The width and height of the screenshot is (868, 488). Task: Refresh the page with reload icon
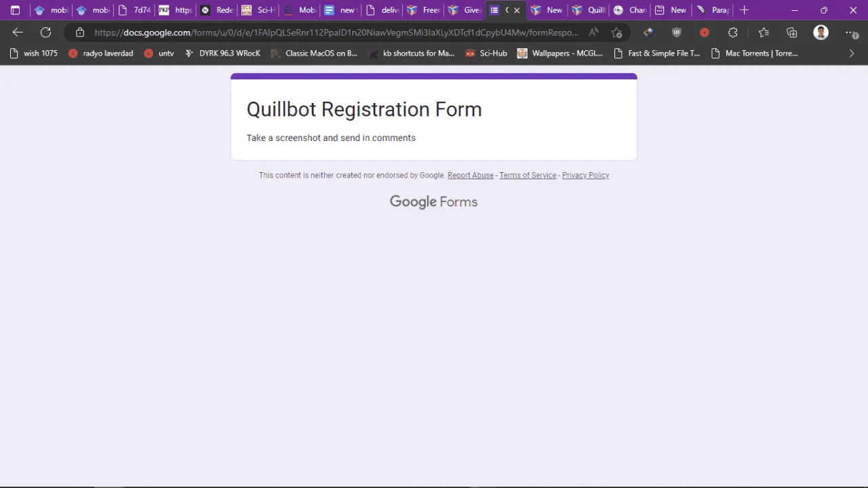pos(45,33)
